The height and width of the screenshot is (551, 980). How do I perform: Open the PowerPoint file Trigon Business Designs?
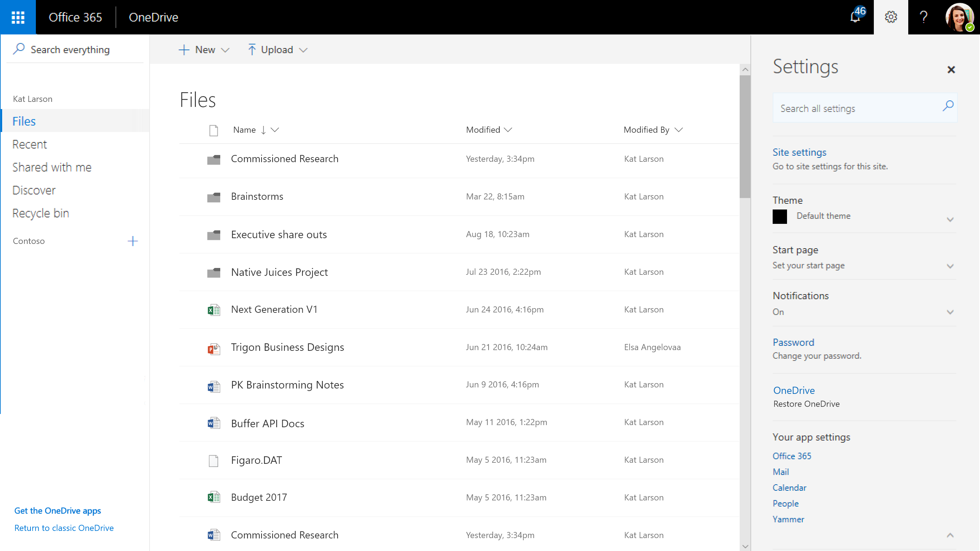pos(287,347)
